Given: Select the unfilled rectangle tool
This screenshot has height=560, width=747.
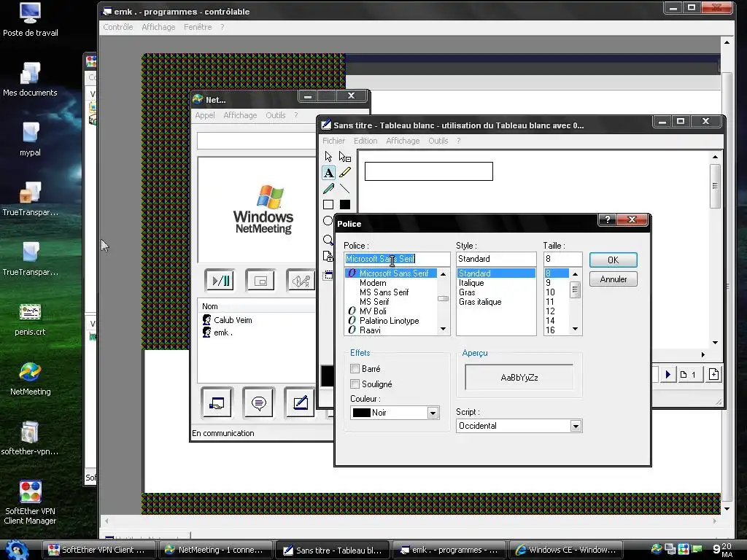Looking at the screenshot, I should tap(328, 205).
